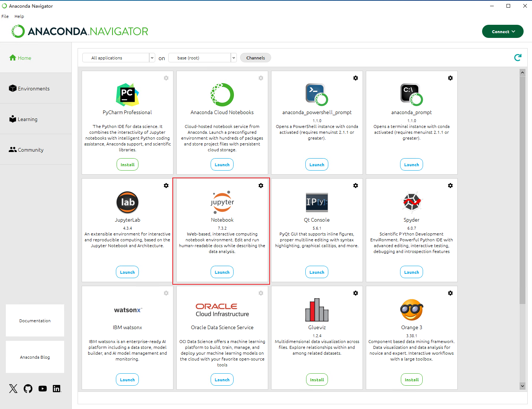Switch to the Environments tab

[x=36, y=88]
